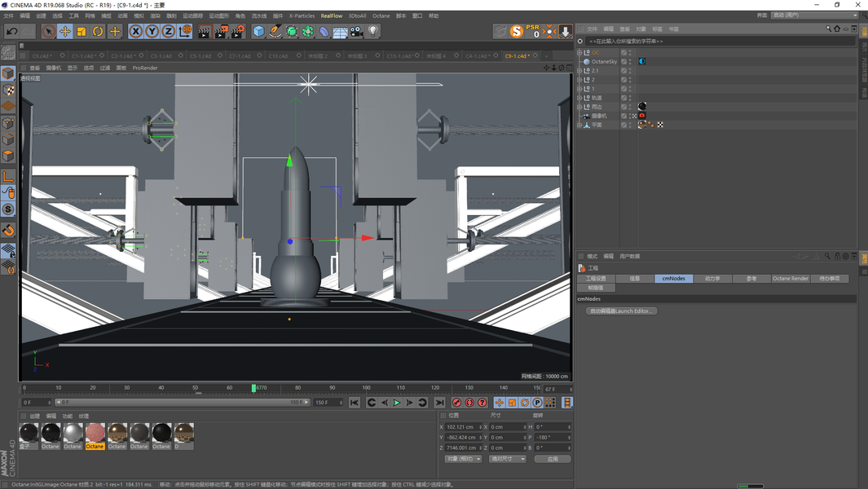
Task: Play animation forward
Action: (x=396, y=403)
